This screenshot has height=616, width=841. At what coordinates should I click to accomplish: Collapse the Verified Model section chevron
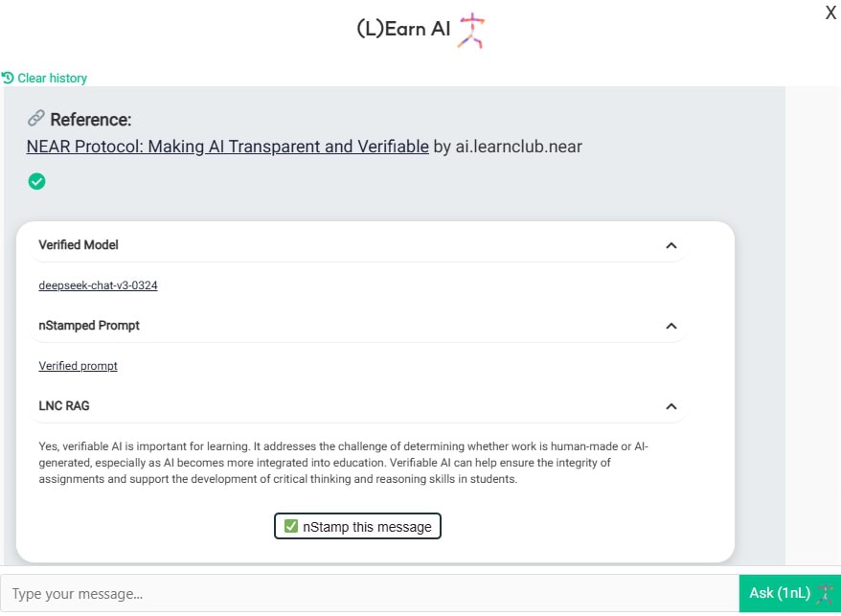pyautogui.click(x=671, y=245)
